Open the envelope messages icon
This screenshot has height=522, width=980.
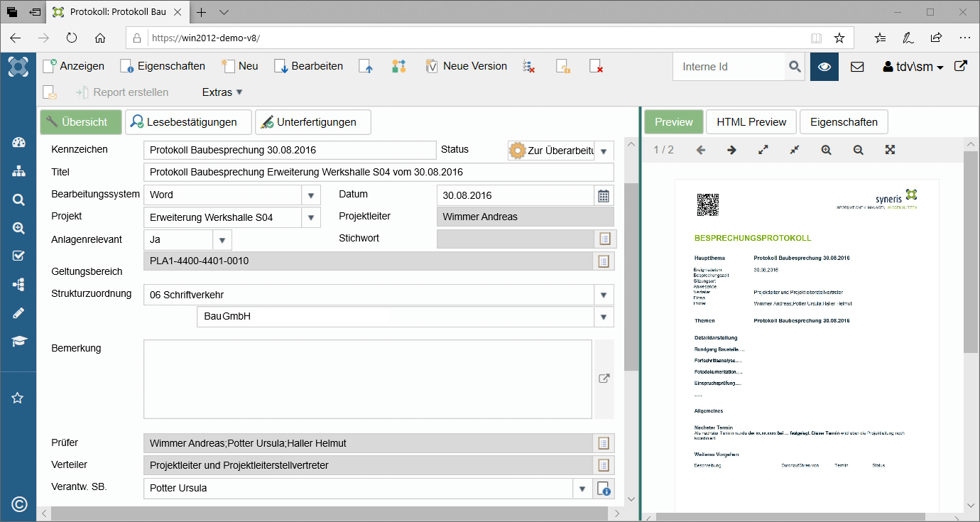pos(857,67)
